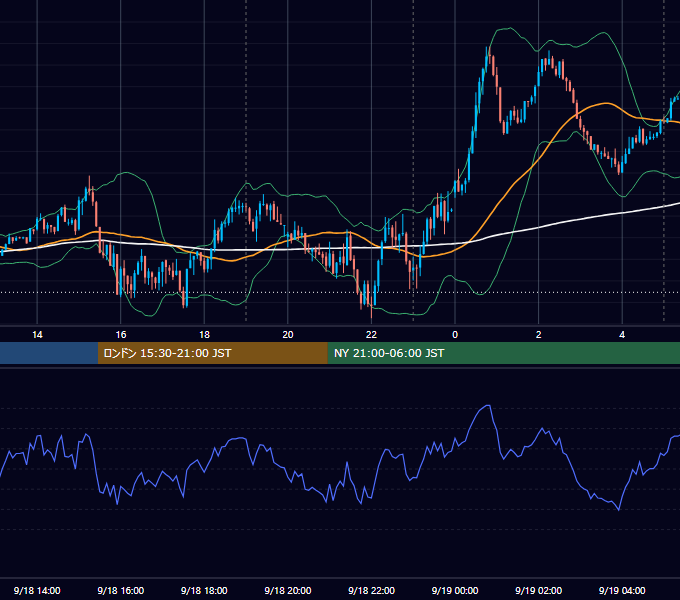Click the 9/18 22:00 date label
This screenshot has height=600, width=680.
[x=371, y=590]
